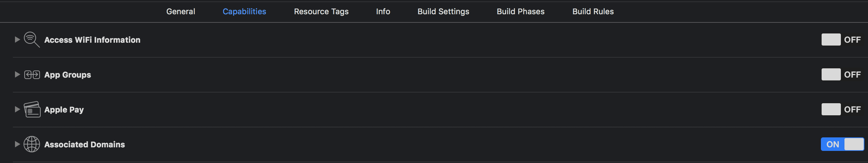Enable the Access WiFi Information switch
This screenshot has width=868, height=163.
[x=841, y=40]
